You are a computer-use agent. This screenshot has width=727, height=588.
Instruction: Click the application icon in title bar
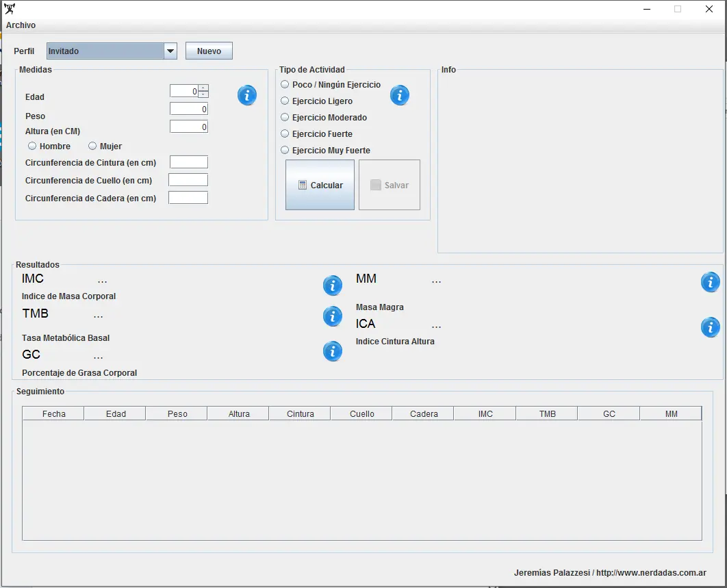pyautogui.click(x=10, y=9)
